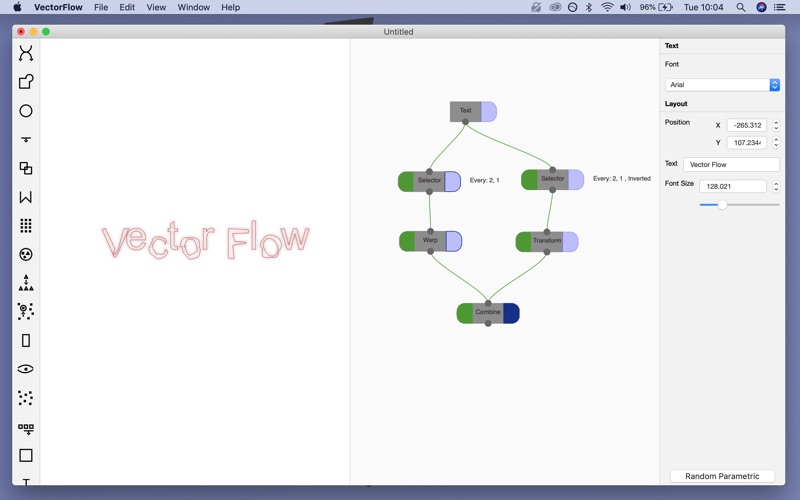800x500 pixels.
Task: Click the Transform node's lavender right cap
Action: [x=570, y=241]
